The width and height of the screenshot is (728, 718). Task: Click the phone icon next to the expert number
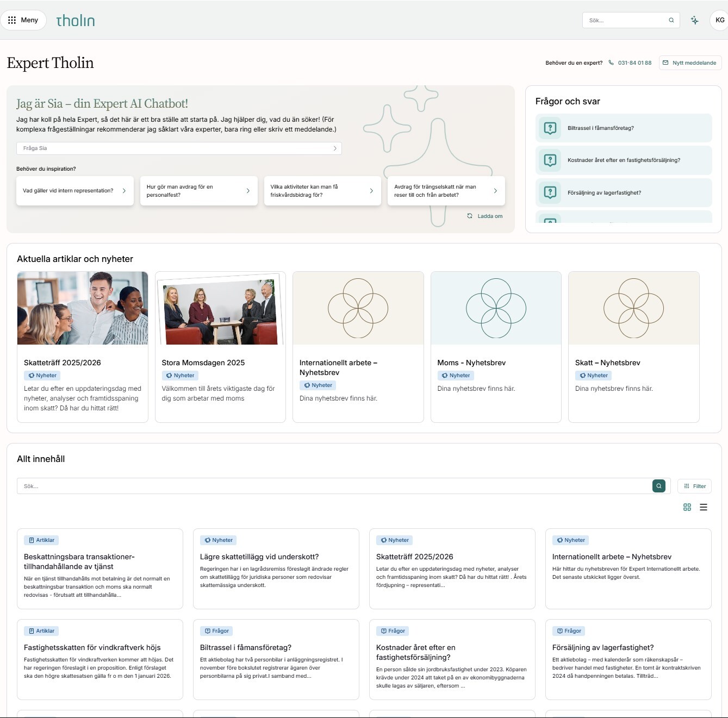[x=611, y=63]
